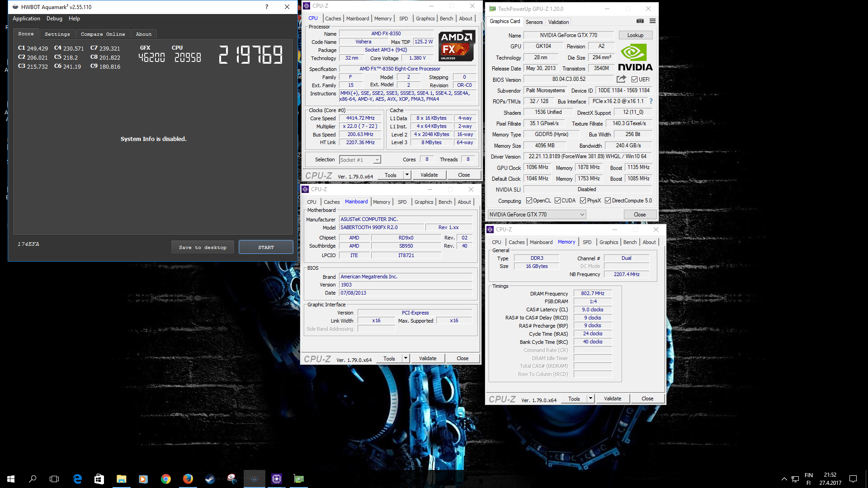The height and width of the screenshot is (488, 868).
Task: Open Aquamark help question mark
Action: (267, 7)
